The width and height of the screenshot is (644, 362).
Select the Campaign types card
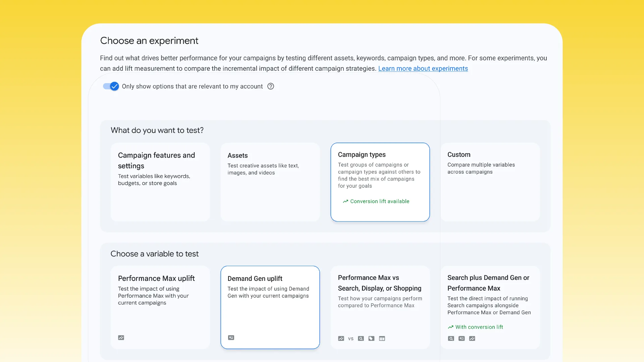380,182
